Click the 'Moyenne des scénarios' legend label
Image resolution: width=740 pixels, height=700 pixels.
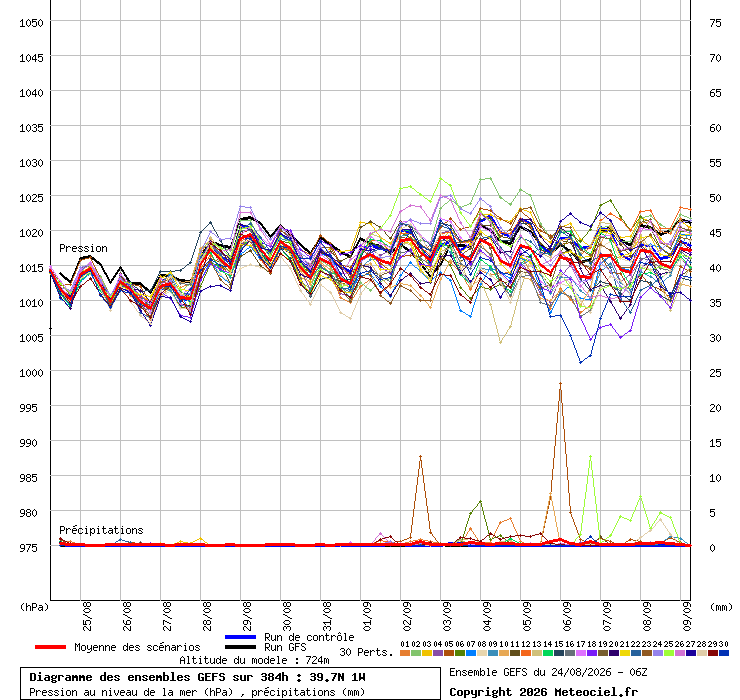(x=137, y=647)
